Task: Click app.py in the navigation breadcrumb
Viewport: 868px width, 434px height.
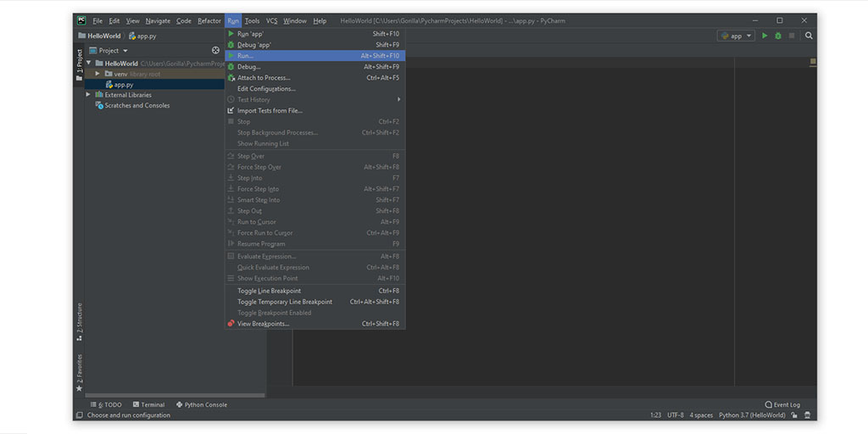Action: [142, 36]
